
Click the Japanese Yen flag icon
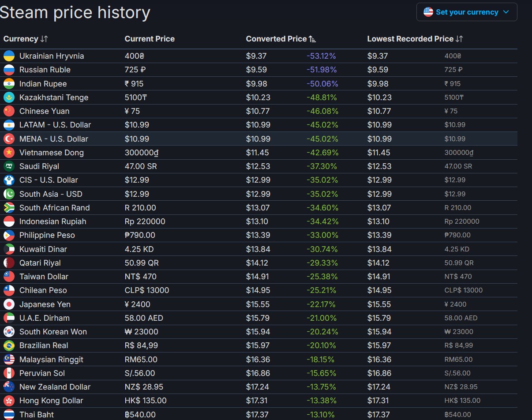9,304
